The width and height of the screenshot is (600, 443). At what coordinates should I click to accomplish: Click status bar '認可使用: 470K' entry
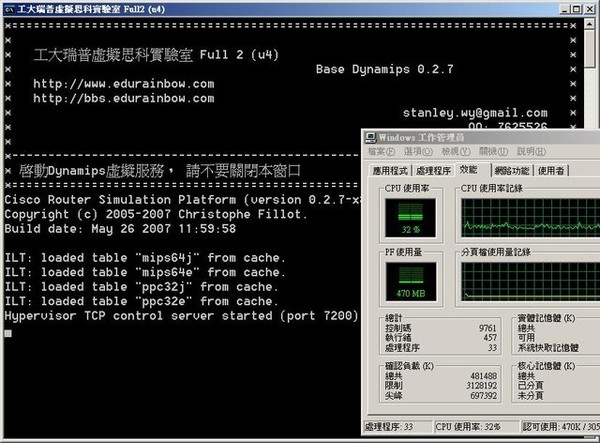click(561, 427)
